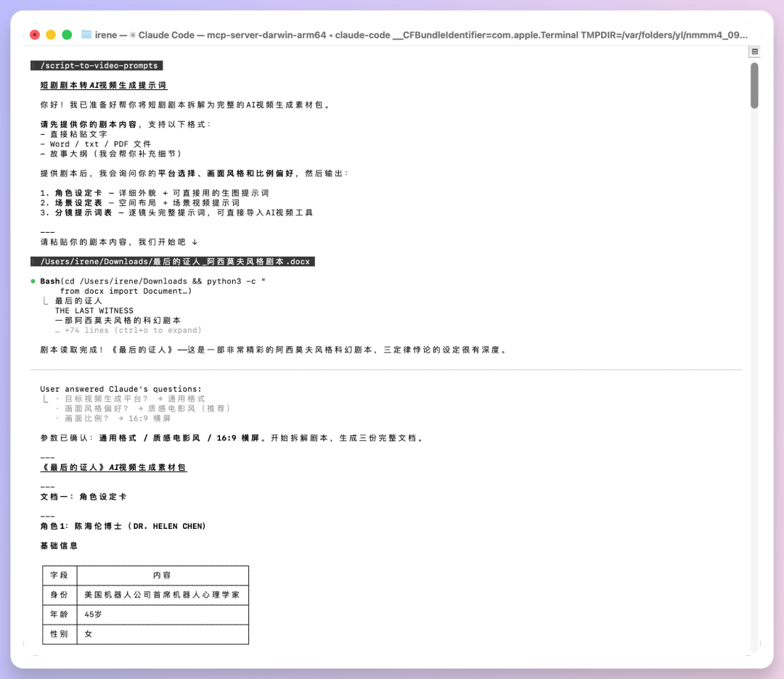The width and height of the screenshot is (784, 679).
Task: Click the green Bash status bullet
Action: (33, 281)
